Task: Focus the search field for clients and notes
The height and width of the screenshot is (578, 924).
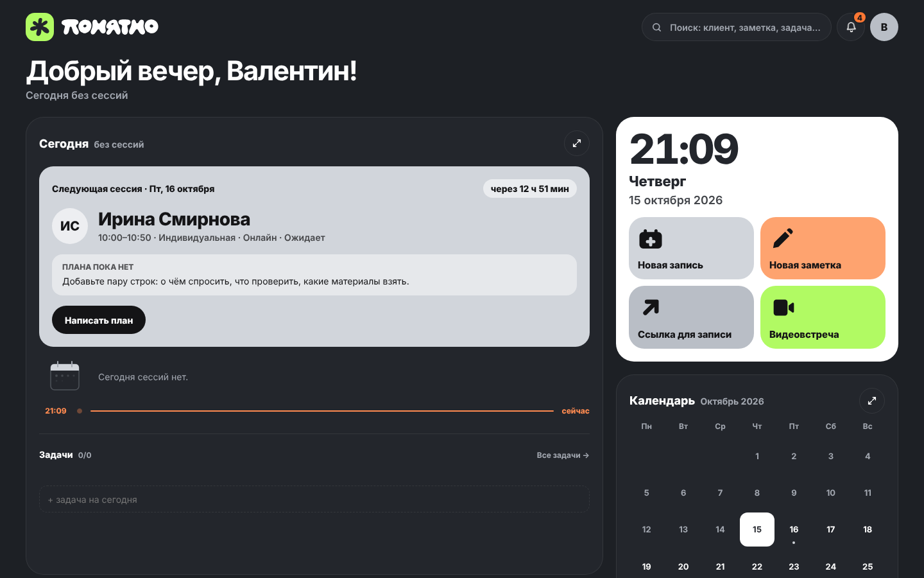Action: [x=737, y=27]
